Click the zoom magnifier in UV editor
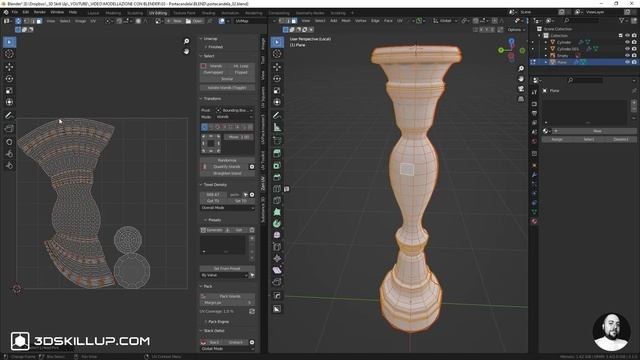The image size is (640, 360). (187, 41)
